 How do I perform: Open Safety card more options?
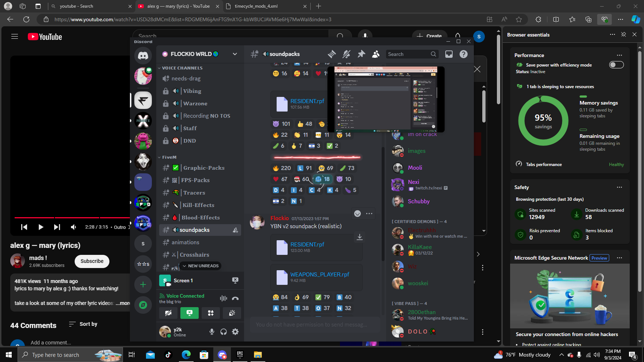click(619, 187)
